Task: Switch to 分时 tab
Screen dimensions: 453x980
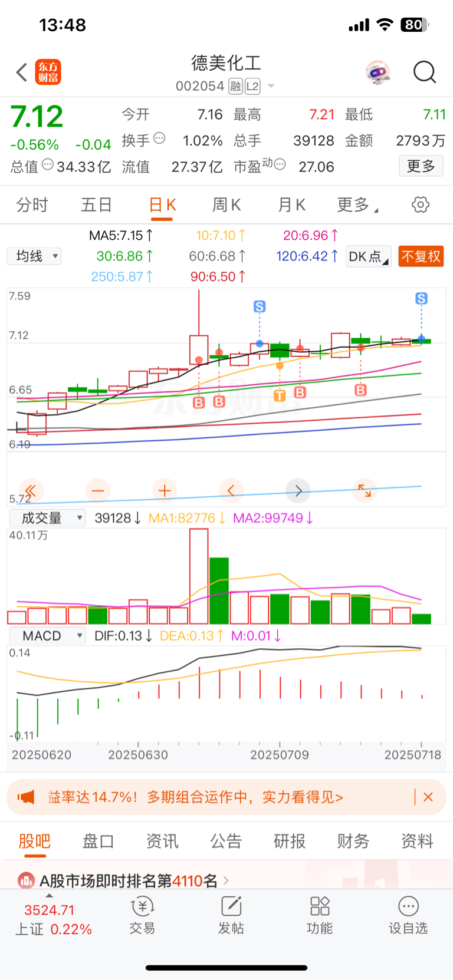Action: 32,204
